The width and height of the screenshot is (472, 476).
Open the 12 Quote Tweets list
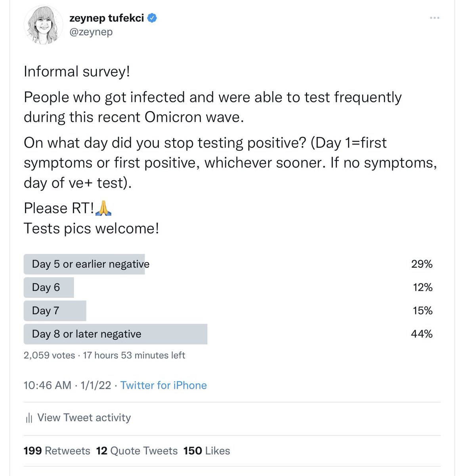click(137, 451)
